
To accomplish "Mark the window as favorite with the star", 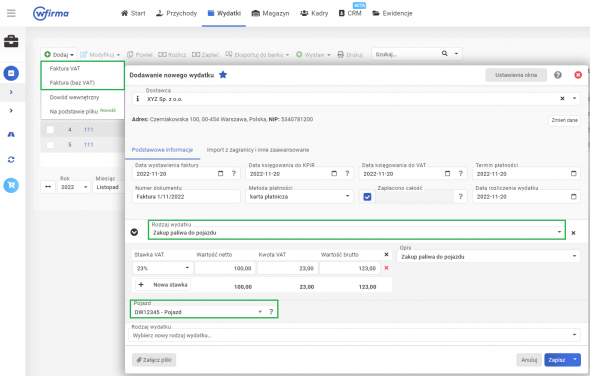I will tap(223, 75).
